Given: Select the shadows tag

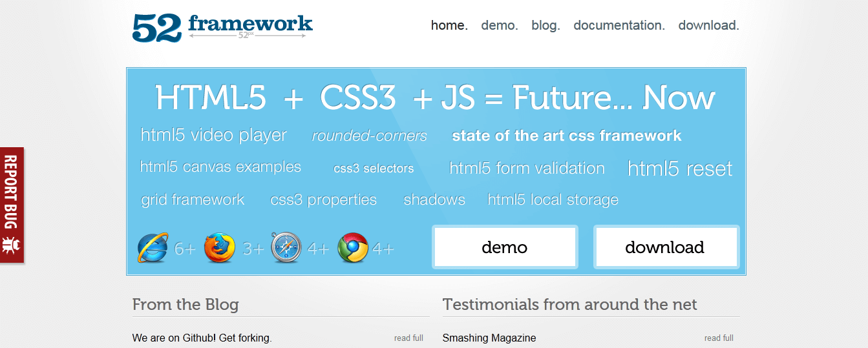Looking at the screenshot, I should click(x=434, y=200).
